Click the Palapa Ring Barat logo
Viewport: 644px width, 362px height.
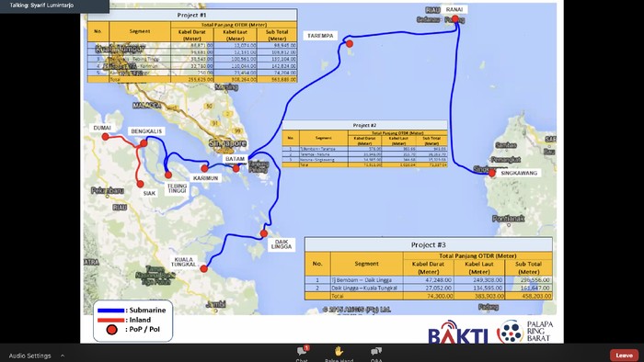point(525,332)
